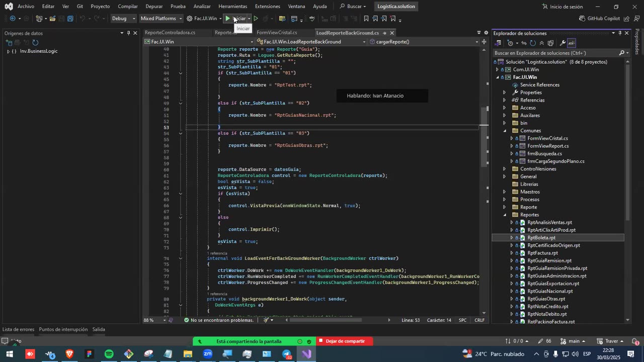Click Show All Files icon in Solution Explorer
Viewport: 644px width, 362px height.
click(551, 43)
